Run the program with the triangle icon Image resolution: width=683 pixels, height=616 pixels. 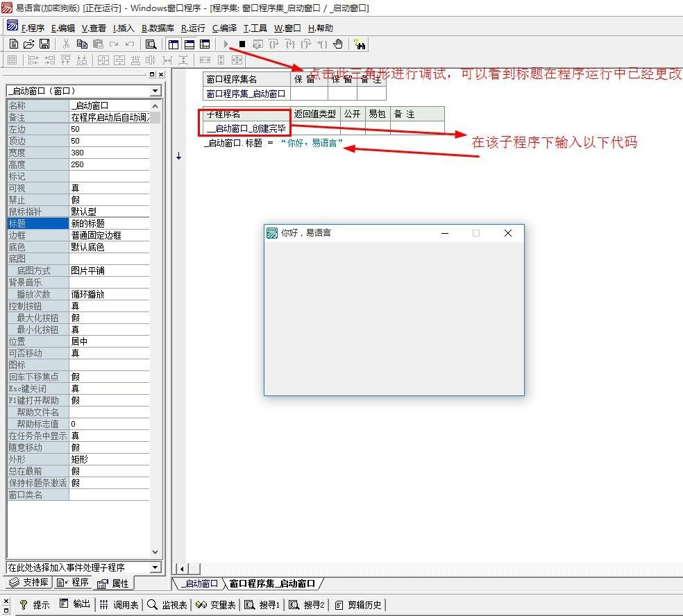(226, 44)
